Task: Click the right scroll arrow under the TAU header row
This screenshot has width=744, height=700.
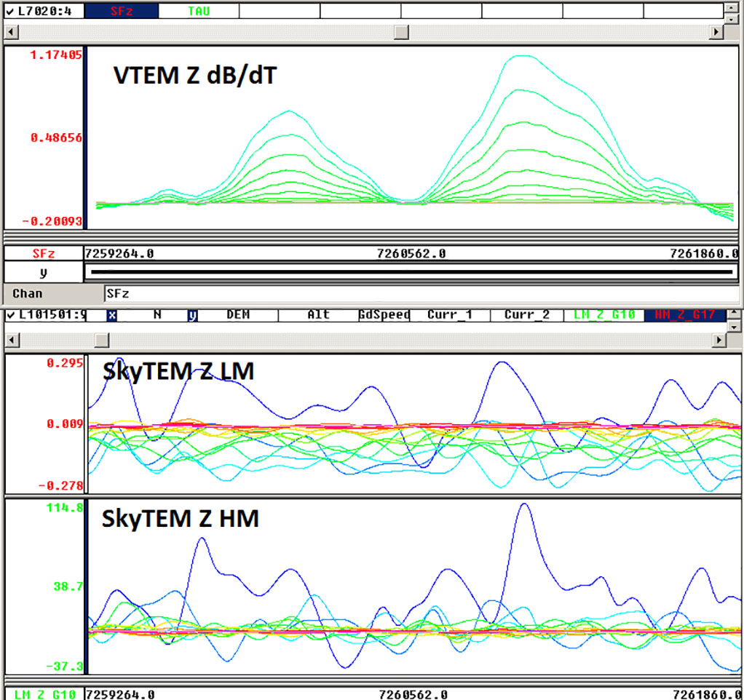Action: [x=716, y=32]
